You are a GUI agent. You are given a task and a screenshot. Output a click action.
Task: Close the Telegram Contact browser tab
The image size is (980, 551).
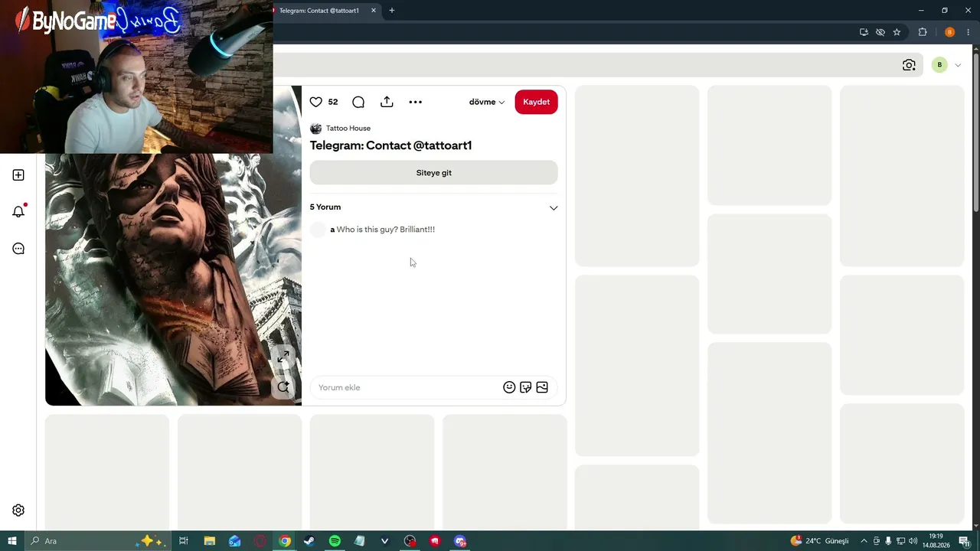pyautogui.click(x=374, y=11)
